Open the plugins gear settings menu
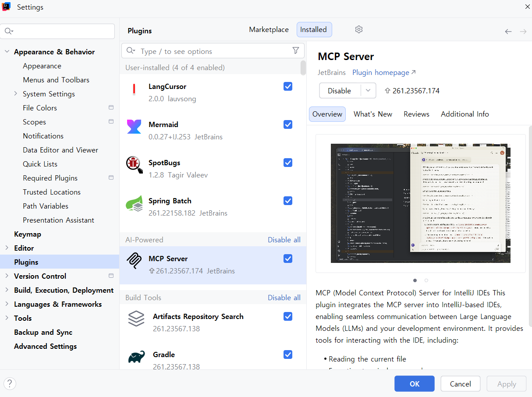The width and height of the screenshot is (532, 397). click(x=359, y=29)
